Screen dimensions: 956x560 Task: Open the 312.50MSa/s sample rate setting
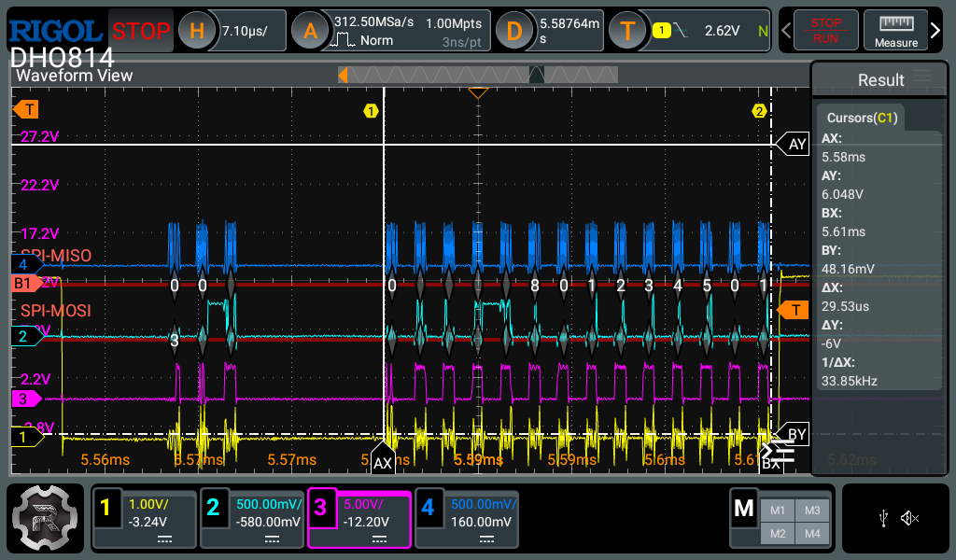coord(373,22)
